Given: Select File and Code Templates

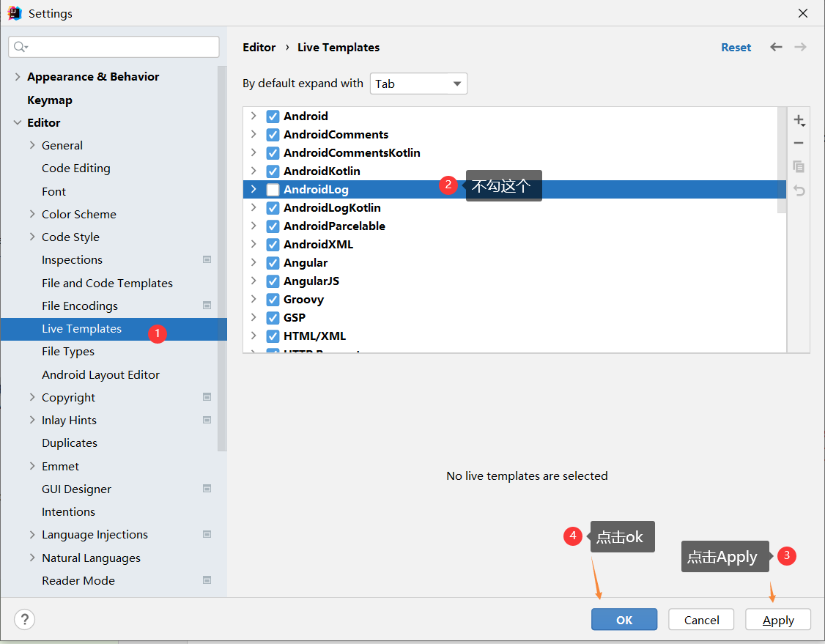Looking at the screenshot, I should click(x=107, y=283).
